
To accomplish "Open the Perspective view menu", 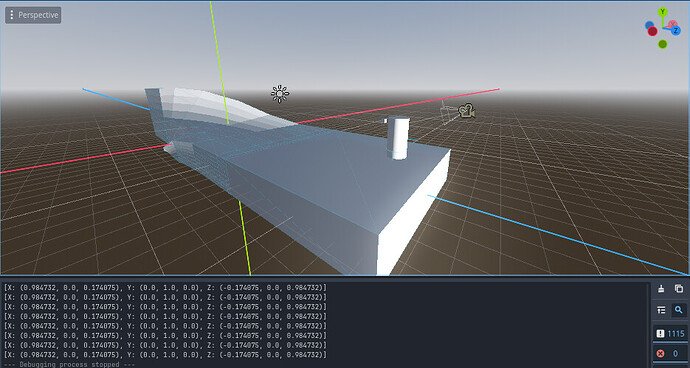I will point(33,15).
